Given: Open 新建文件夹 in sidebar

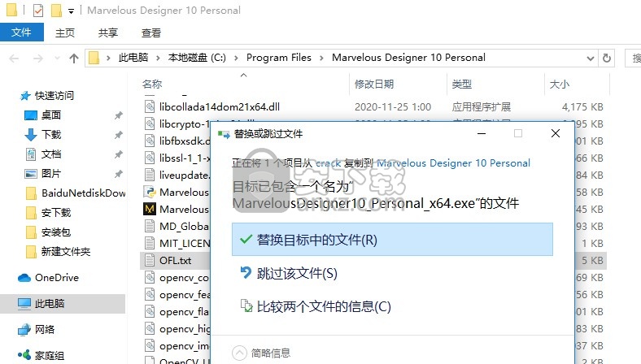Looking at the screenshot, I should point(65,251).
